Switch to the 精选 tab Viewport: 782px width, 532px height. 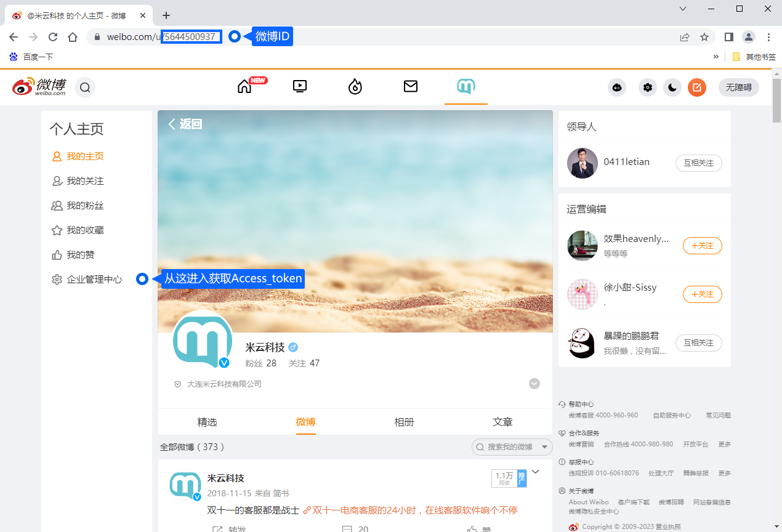(x=208, y=422)
